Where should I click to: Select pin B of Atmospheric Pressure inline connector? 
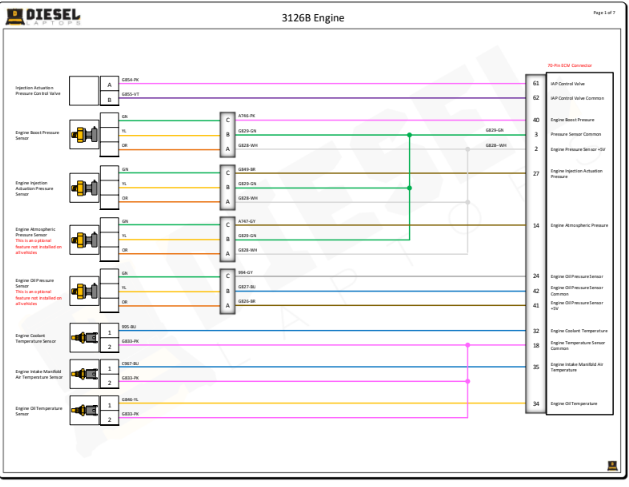(228, 239)
